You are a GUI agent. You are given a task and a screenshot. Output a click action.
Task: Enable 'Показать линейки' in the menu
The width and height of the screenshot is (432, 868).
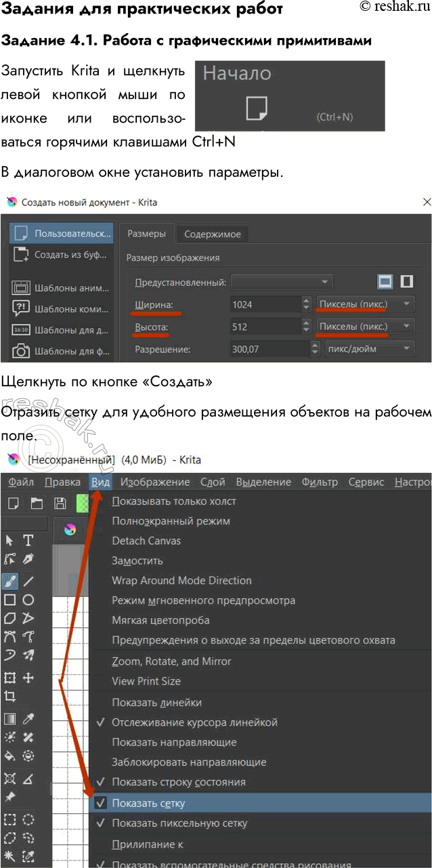pyautogui.click(x=156, y=703)
